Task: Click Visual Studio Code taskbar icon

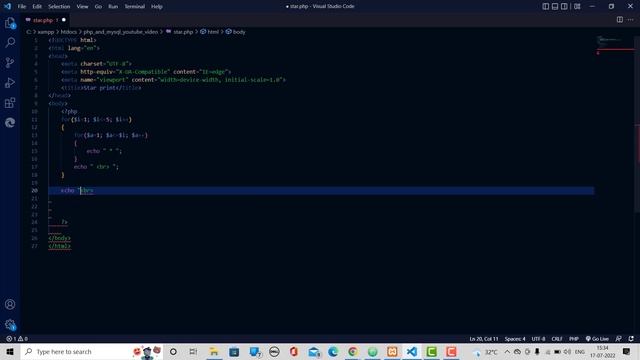Action: click(412, 351)
